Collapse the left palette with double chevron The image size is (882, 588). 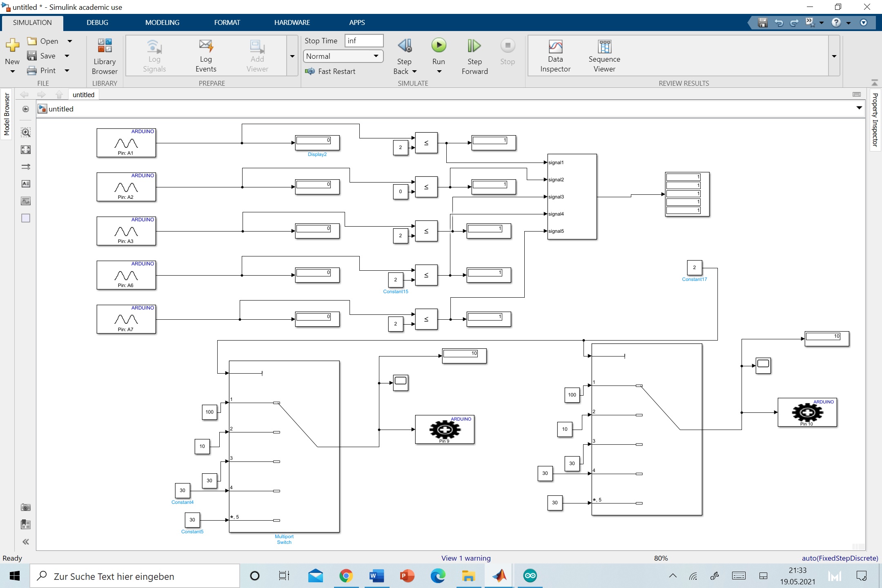click(26, 542)
